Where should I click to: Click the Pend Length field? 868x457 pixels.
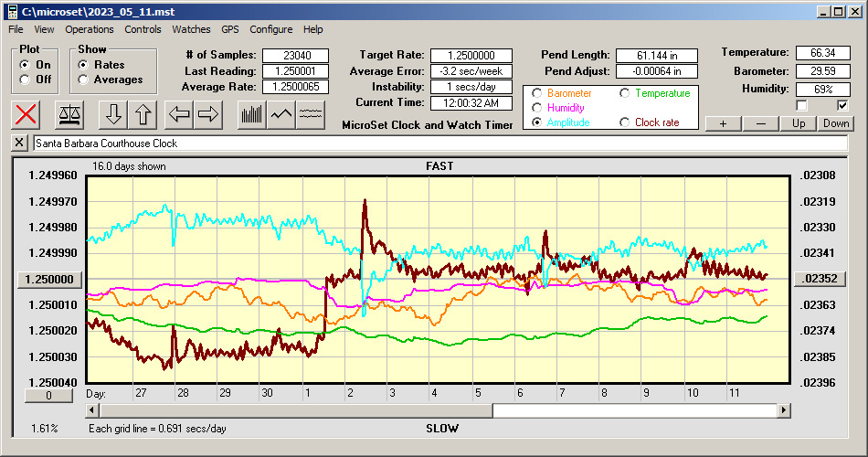click(x=657, y=56)
